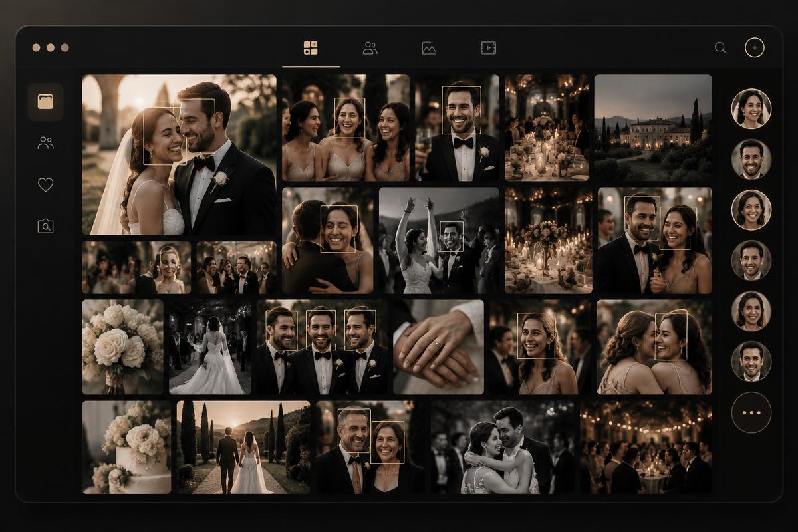Viewport: 798px width, 532px height.
Task: Open the more faces ellipsis button
Action: pyautogui.click(x=751, y=412)
